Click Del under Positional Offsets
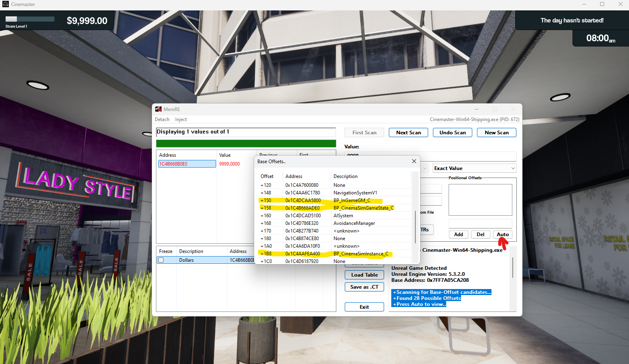 coord(480,235)
